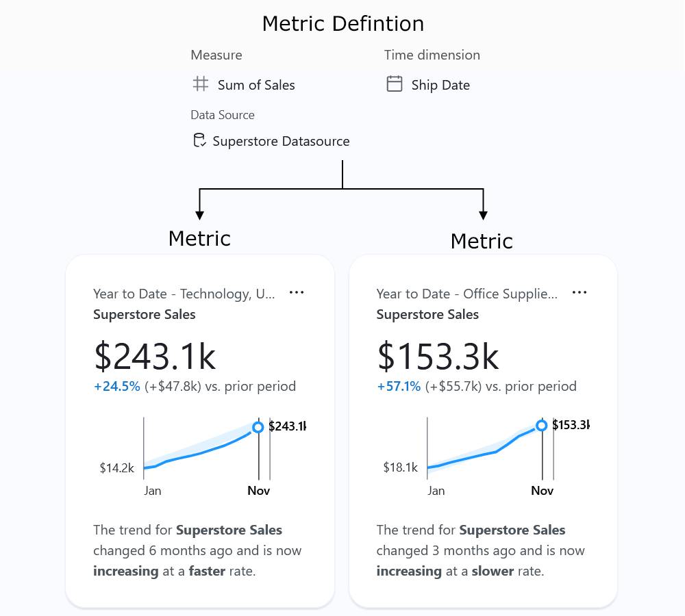Expand truncated title Year to Date - Technology
The image size is (685, 616).
(x=184, y=294)
